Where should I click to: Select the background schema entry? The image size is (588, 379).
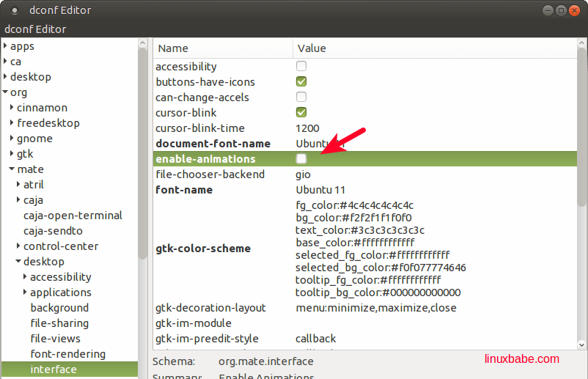click(59, 308)
